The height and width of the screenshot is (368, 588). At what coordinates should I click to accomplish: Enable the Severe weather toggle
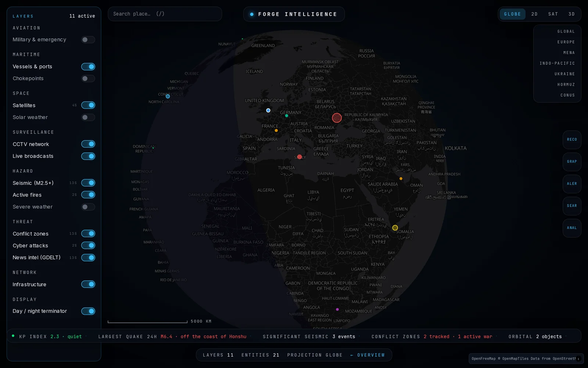pos(88,207)
